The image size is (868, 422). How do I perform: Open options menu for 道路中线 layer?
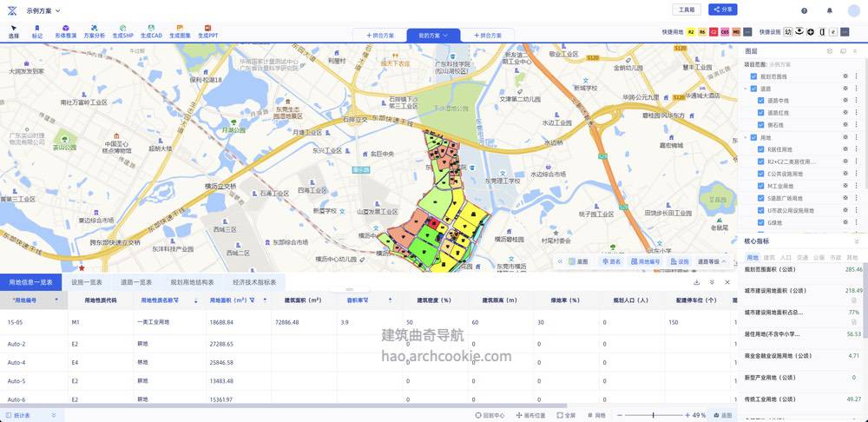tap(857, 101)
